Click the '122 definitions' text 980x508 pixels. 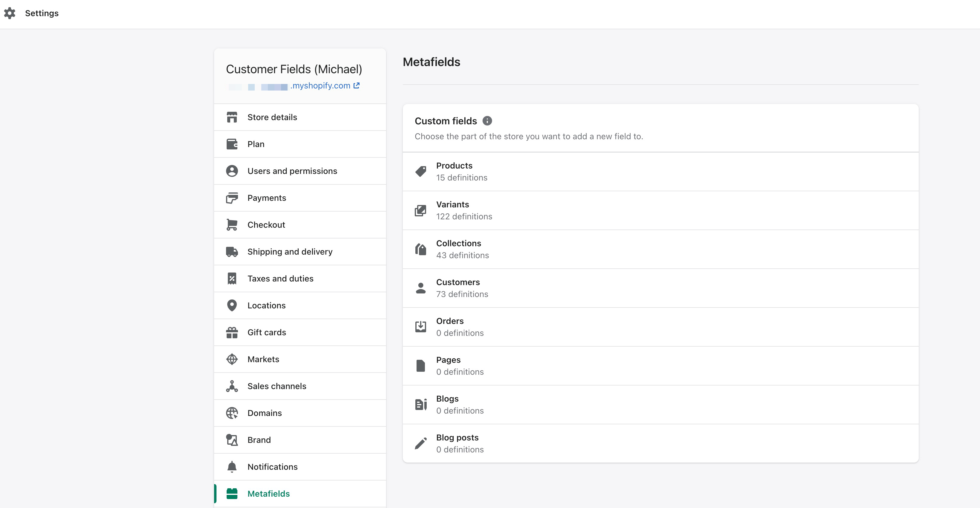[x=464, y=217]
